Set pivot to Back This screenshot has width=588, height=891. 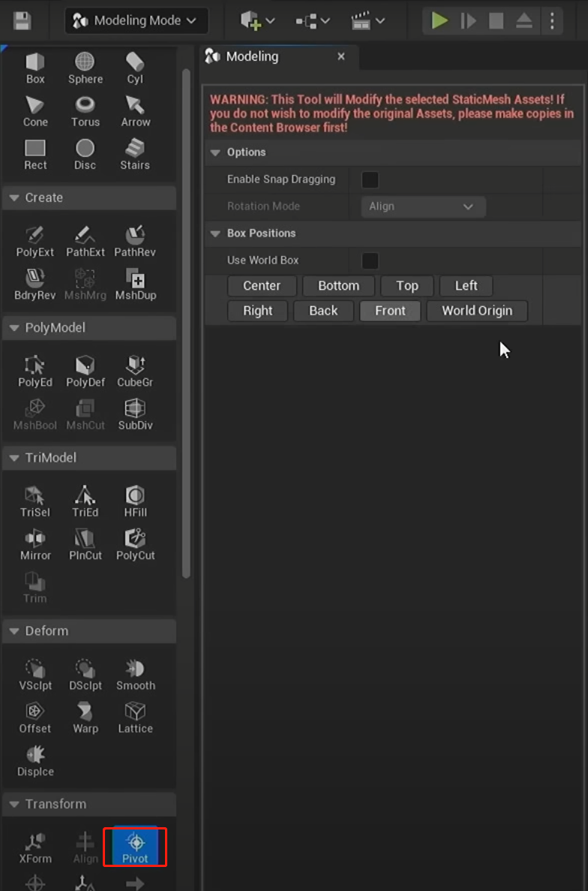(323, 311)
